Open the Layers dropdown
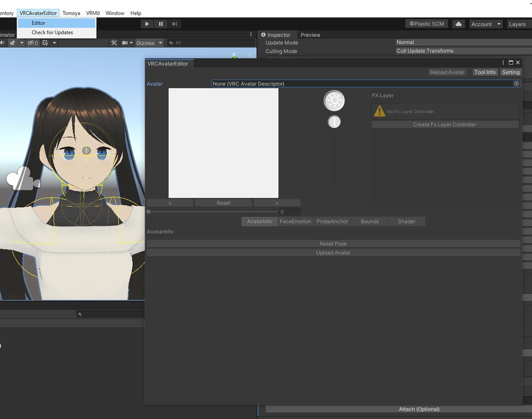 [519, 24]
